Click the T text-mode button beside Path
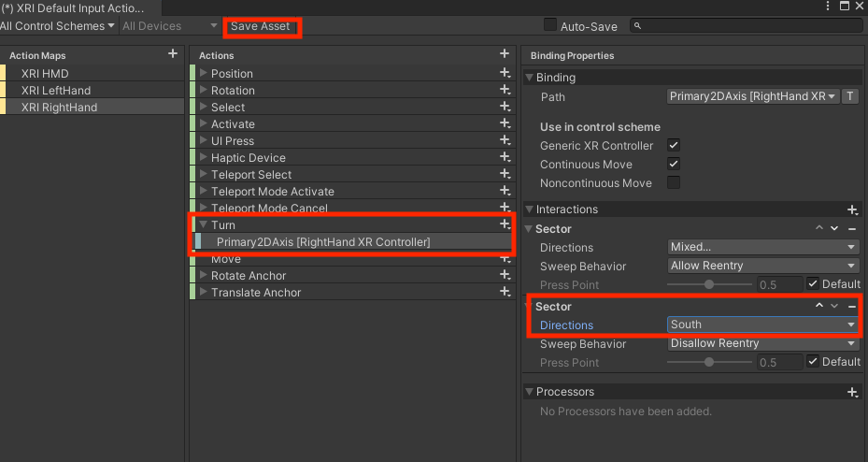868x462 pixels. (x=850, y=96)
